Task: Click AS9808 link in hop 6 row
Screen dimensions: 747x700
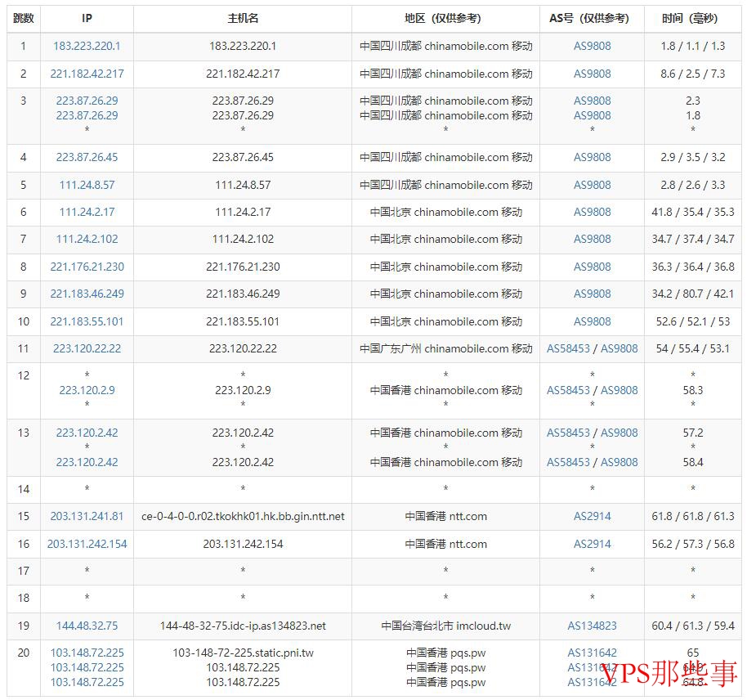Action: tap(593, 212)
